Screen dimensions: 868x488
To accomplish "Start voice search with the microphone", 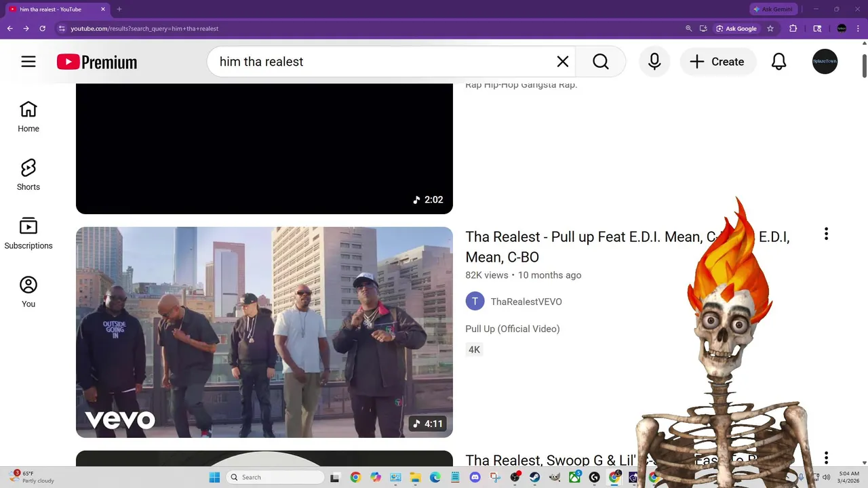I will click(x=654, y=62).
